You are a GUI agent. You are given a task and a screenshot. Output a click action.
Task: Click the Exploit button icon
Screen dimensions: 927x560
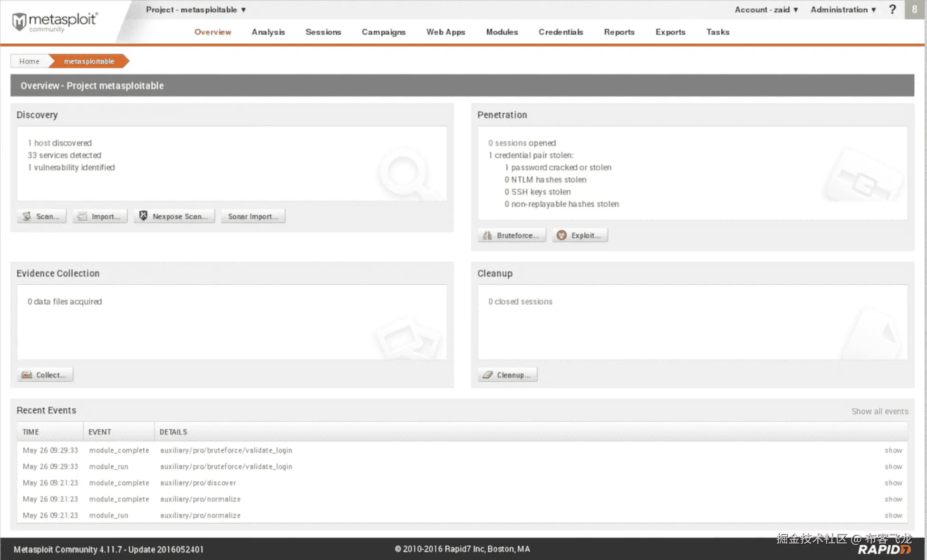coord(561,235)
